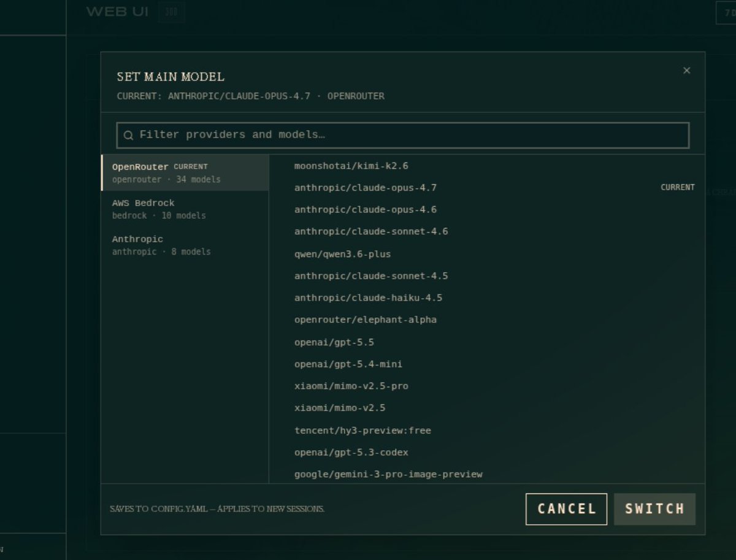The height and width of the screenshot is (560, 736).
Task: Choose anthropic/claude-opus-4.7 model
Action: (x=487, y=188)
